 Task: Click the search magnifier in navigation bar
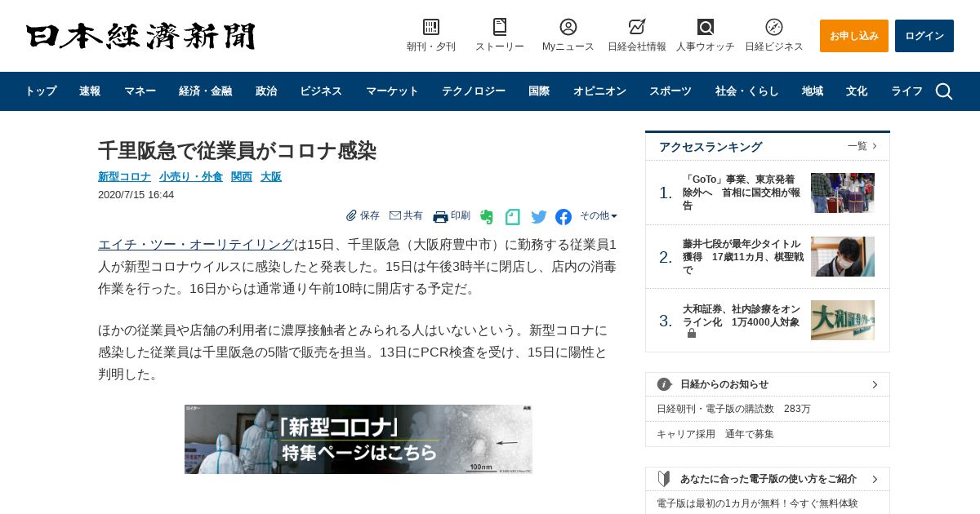coord(944,91)
